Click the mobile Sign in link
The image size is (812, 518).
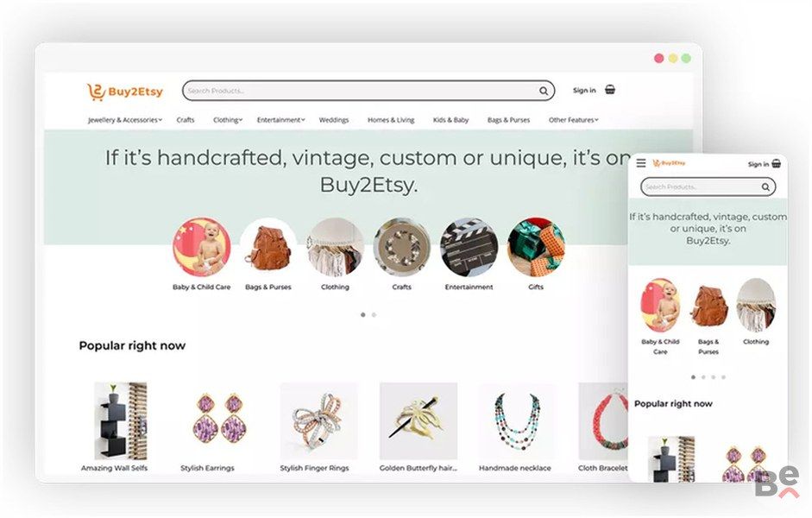point(758,164)
